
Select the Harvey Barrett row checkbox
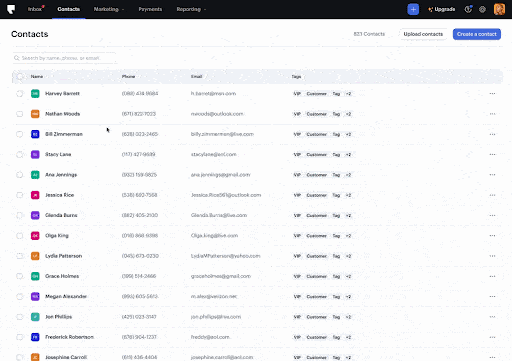pyautogui.click(x=20, y=94)
